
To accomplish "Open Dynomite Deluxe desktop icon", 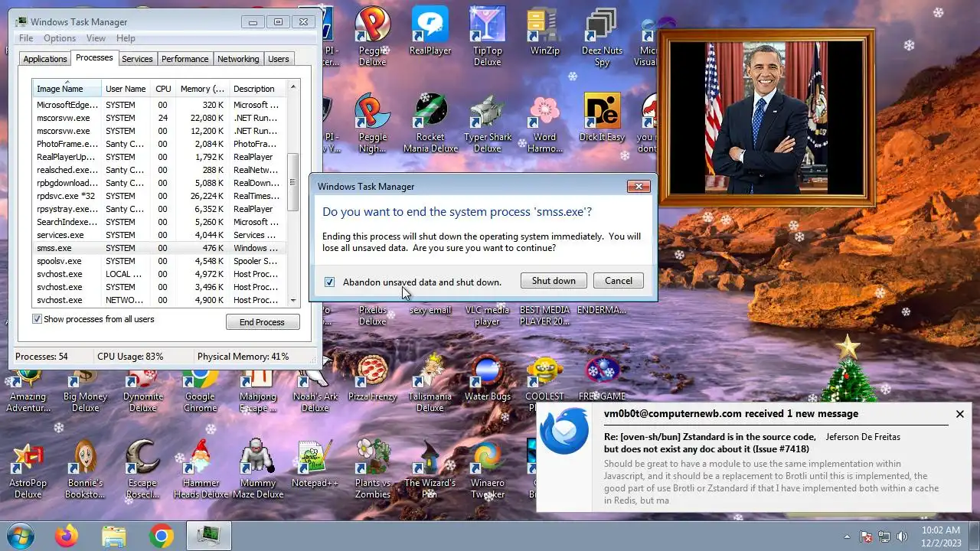I will [142, 390].
